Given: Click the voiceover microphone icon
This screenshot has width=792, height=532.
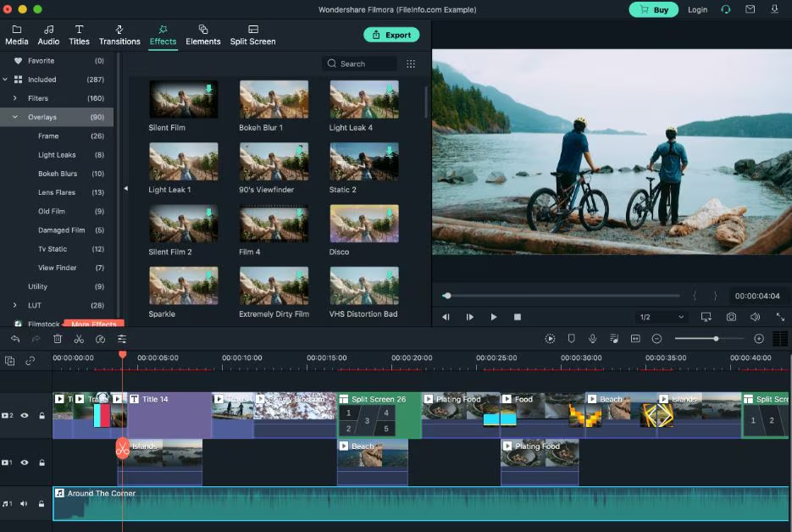Looking at the screenshot, I should [592, 339].
